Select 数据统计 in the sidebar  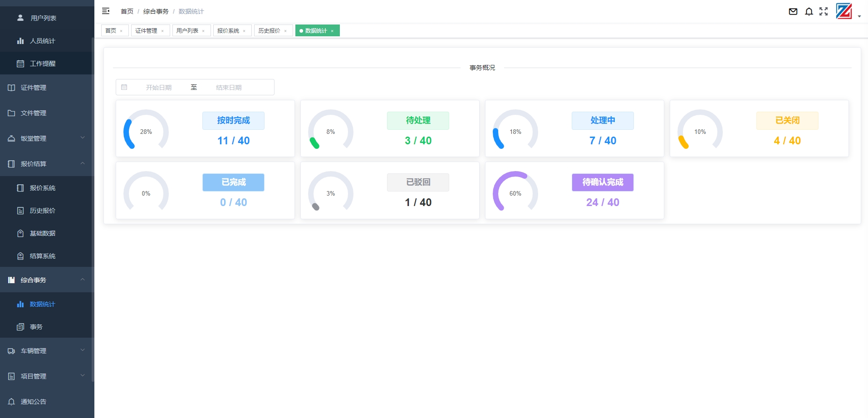pyautogui.click(x=46, y=304)
